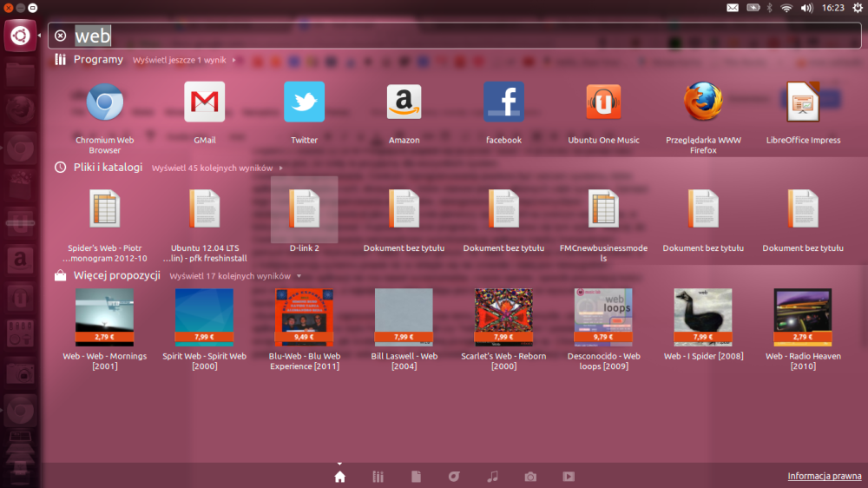Launch LibreOffice Impress
Screen dimensions: 868x488
[x=803, y=102]
